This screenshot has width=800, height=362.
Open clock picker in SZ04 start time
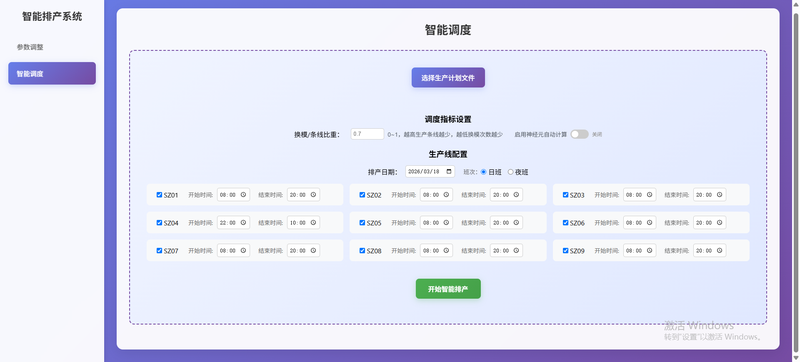[x=243, y=223]
